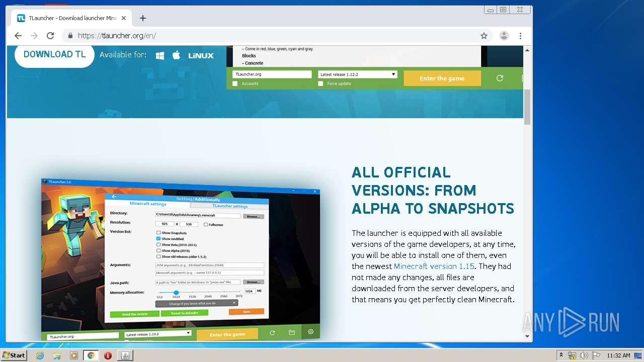Select the TLauncher settings tab
The image size is (644, 362).
tap(229, 206)
